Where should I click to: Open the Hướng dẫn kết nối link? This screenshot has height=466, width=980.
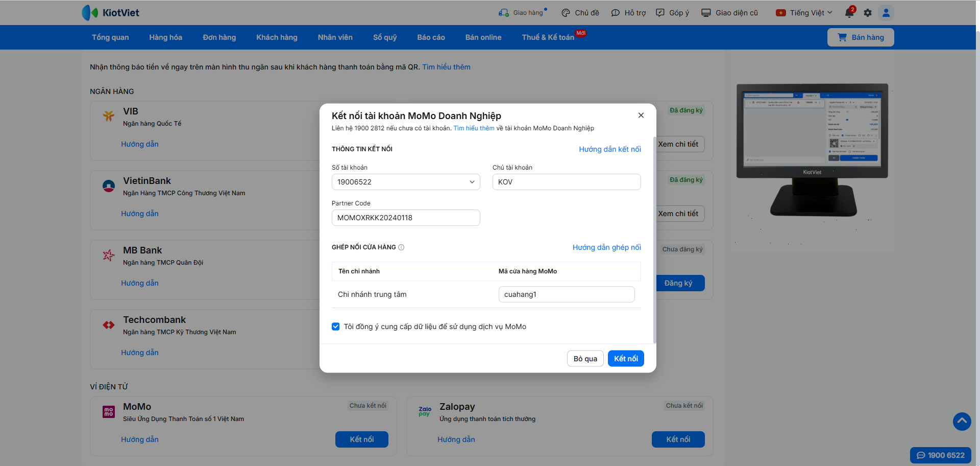[609, 149]
